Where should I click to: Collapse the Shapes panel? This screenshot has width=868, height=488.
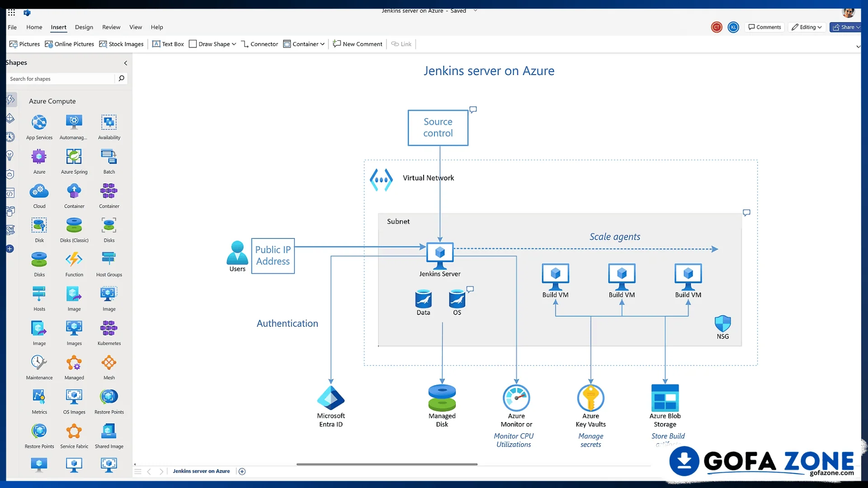click(x=126, y=63)
